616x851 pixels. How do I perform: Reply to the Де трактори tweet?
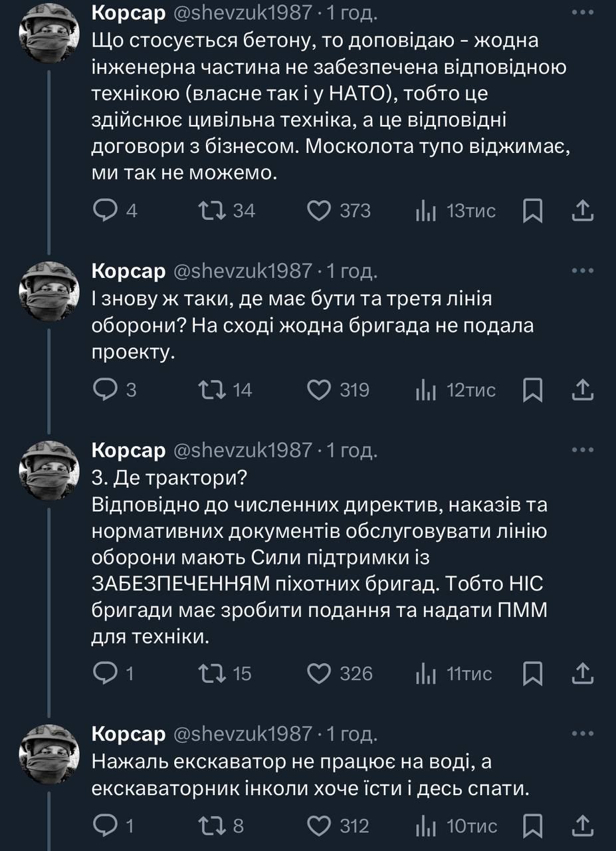point(105,673)
